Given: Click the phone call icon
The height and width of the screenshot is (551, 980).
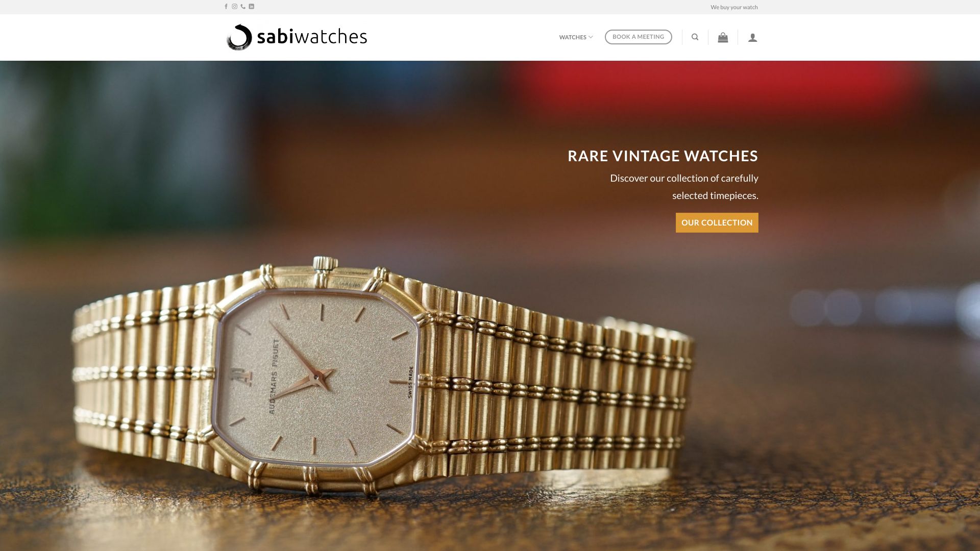Looking at the screenshot, I should coord(243,7).
